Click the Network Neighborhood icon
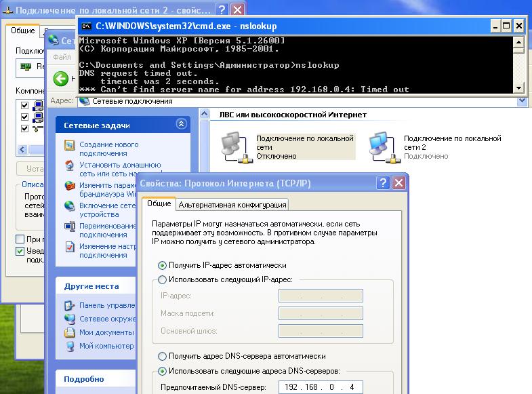 click(70, 319)
